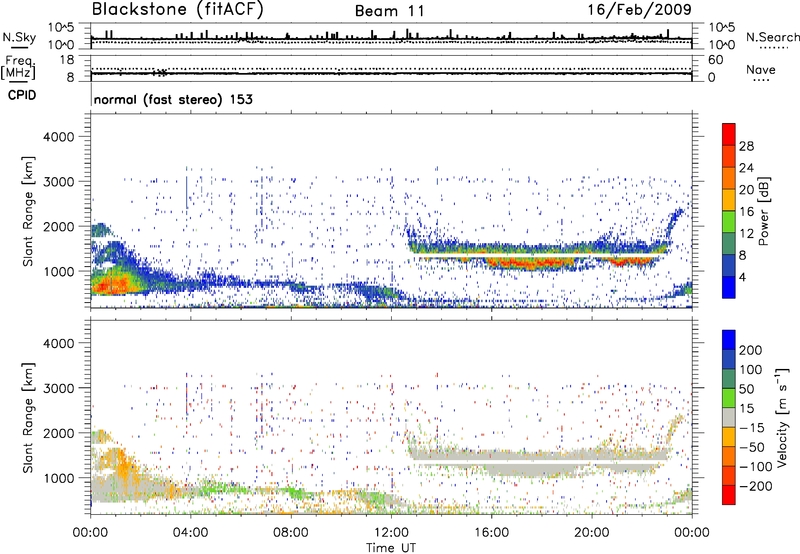Screen dimensions: 800x554
Task: Click the '-15' tick on the velocity colorbar
Action: (752, 428)
